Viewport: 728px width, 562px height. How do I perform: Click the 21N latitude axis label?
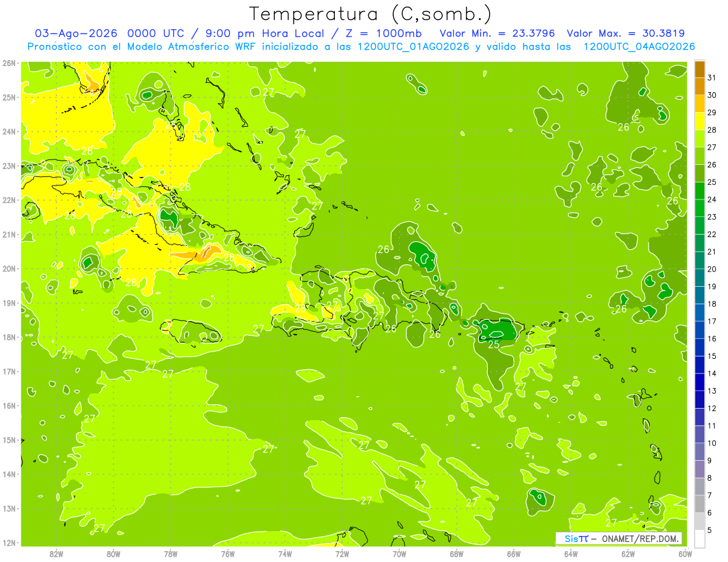coord(8,235)
